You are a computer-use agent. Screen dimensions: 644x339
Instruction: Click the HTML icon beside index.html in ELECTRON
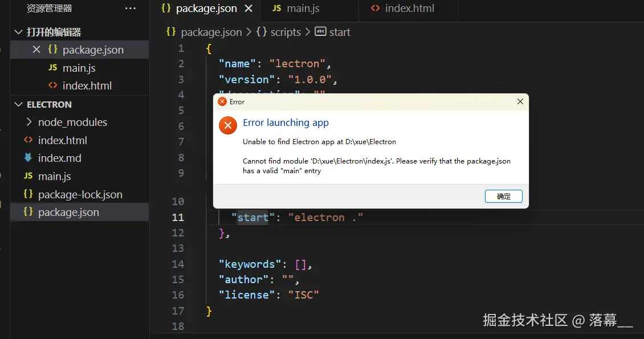pos(28,140)
